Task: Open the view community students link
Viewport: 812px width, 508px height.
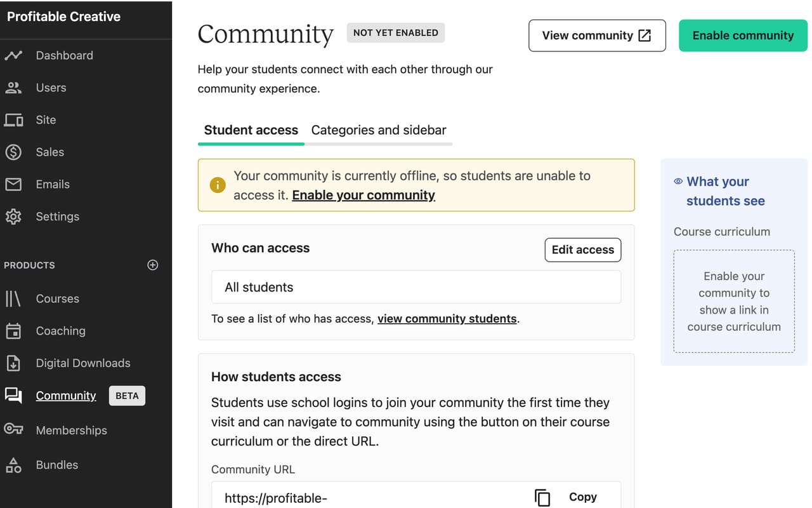Action: (447, 318)
